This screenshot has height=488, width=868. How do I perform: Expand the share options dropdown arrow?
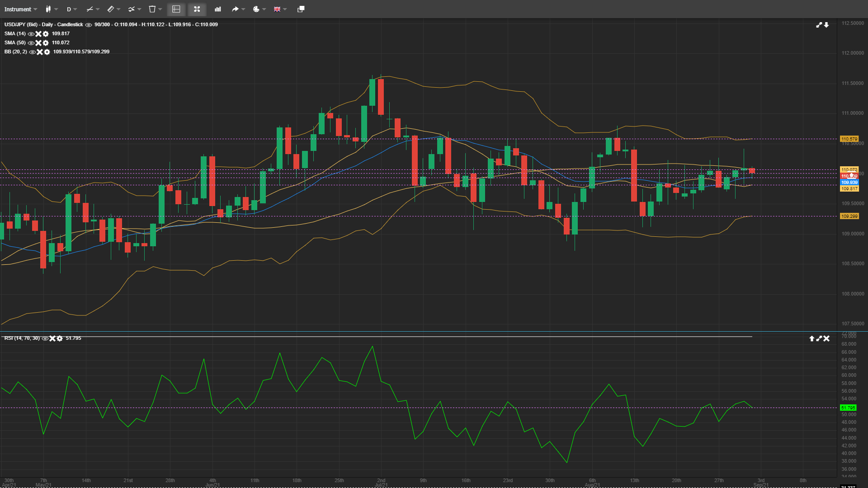coord(243,9)
